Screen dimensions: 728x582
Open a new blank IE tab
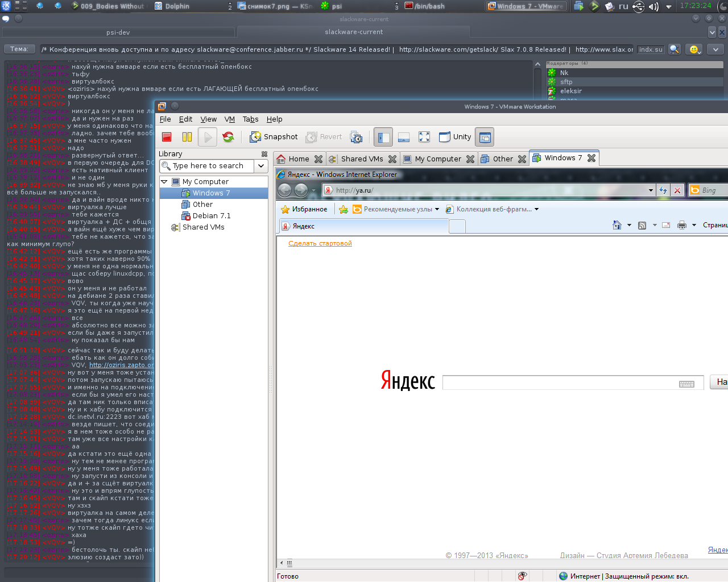(x=457, y=226)
